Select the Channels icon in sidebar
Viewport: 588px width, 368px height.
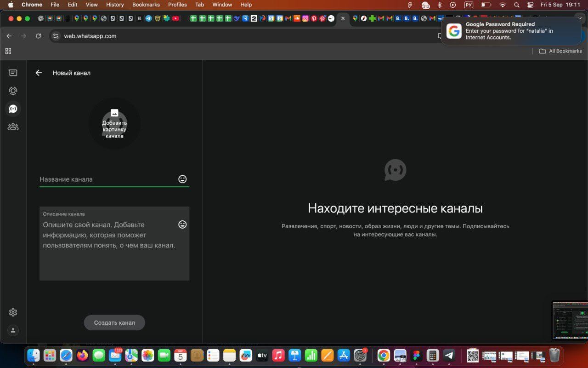tap(13, 109)
